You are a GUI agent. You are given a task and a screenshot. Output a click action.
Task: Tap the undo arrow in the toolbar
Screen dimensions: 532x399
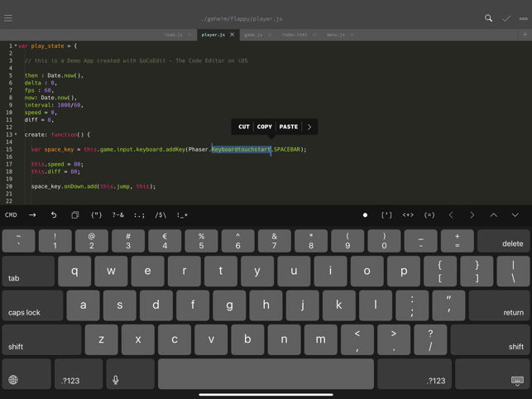pos(54,215)
